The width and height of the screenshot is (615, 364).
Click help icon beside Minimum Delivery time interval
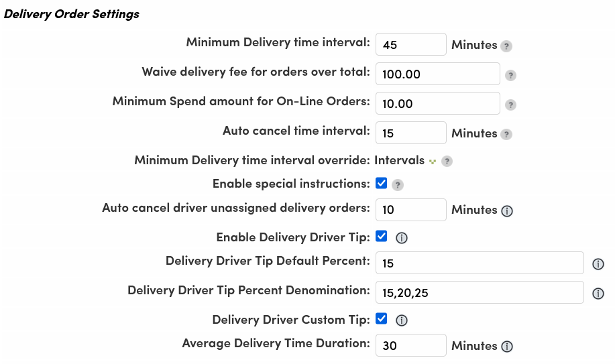point(506,46)
